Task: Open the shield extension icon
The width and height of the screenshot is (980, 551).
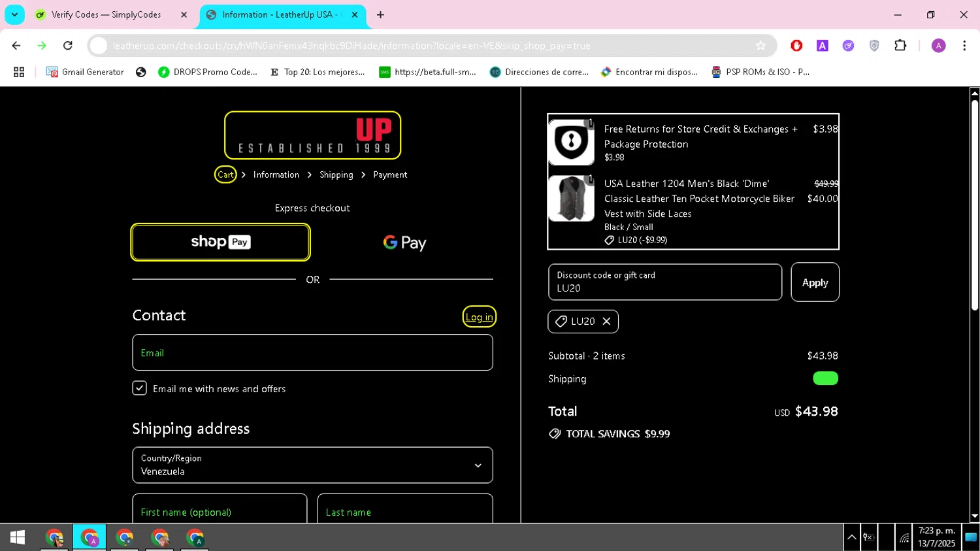Action: [x=874, y=46]
